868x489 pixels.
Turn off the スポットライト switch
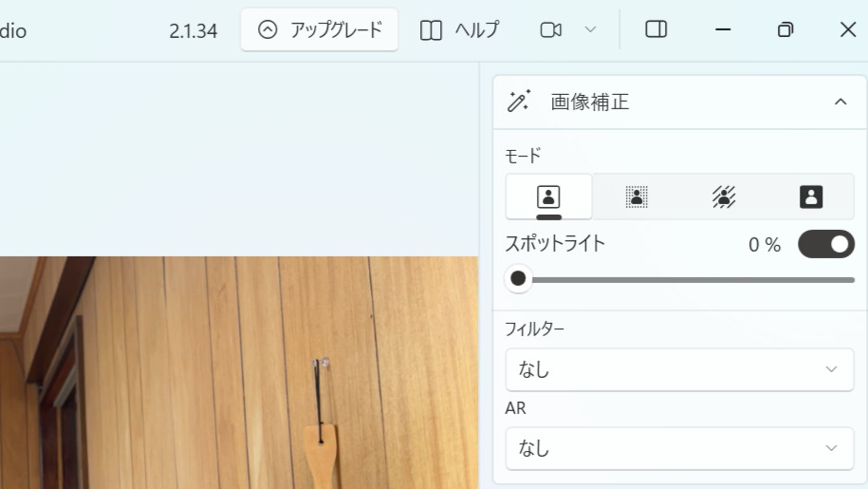(826, 245)
